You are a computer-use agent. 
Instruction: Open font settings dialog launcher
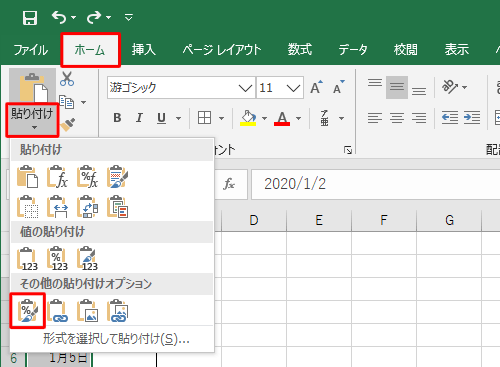tap(348, 150)
